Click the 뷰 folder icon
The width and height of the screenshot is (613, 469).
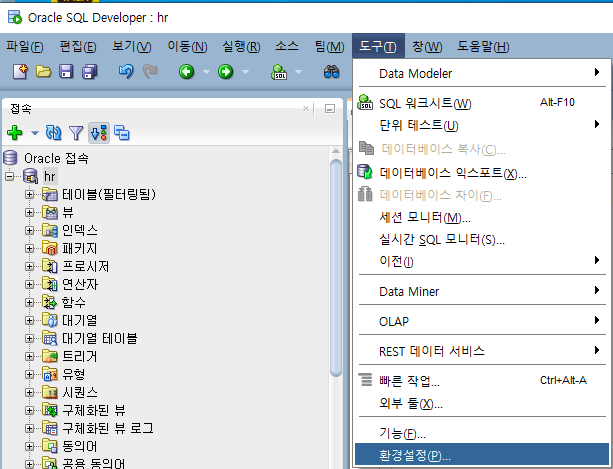[x=50, y=212]
